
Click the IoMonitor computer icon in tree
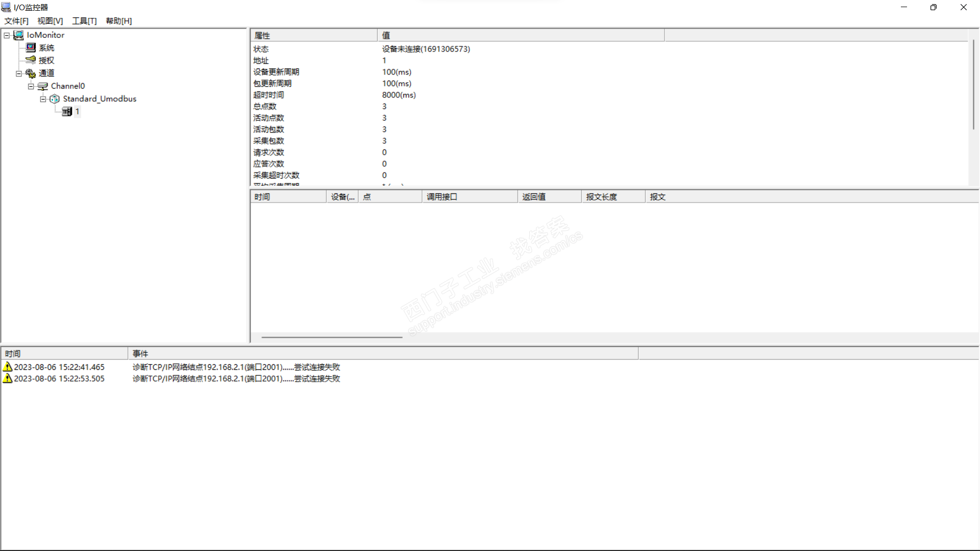click(x=18, y=35)
